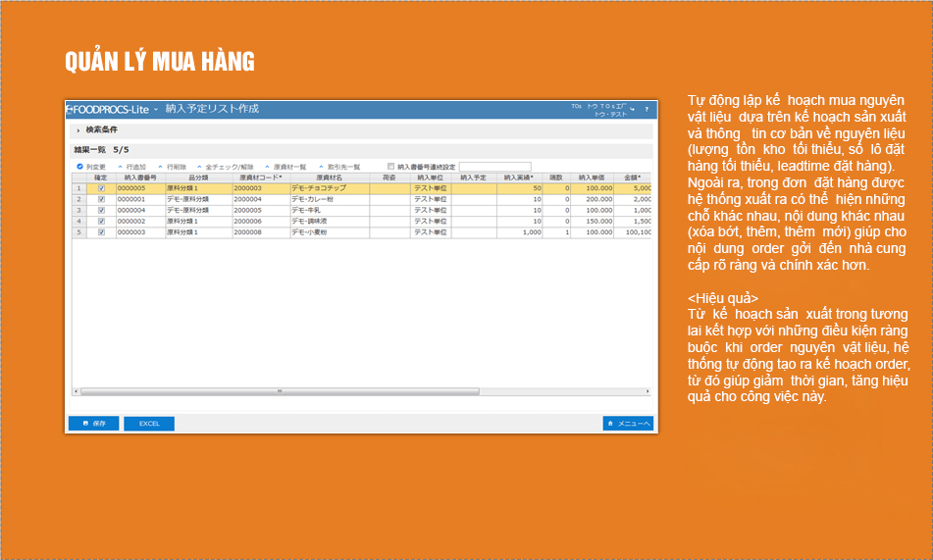
Task: Click the 納入書番号 column header
Action: [140, 178]
